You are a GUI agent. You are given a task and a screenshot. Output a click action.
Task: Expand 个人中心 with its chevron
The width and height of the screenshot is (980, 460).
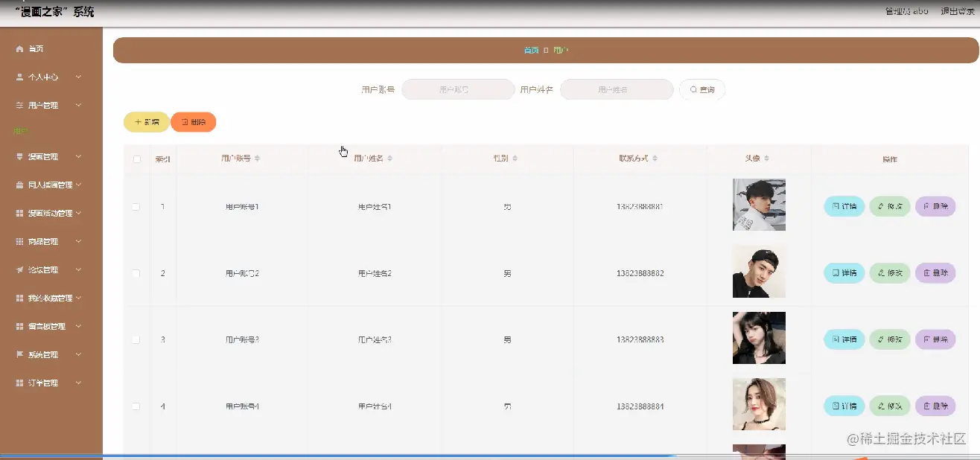tap(78, 77)
